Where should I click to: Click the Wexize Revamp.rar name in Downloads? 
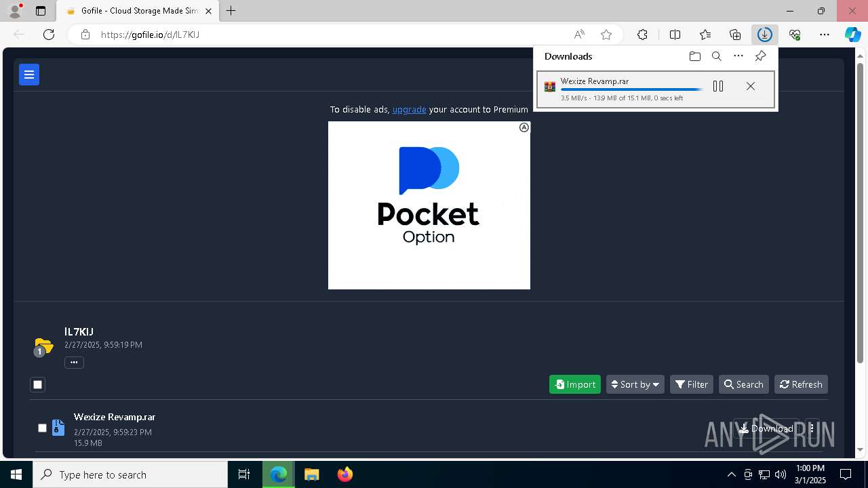(x=594, y=81)
